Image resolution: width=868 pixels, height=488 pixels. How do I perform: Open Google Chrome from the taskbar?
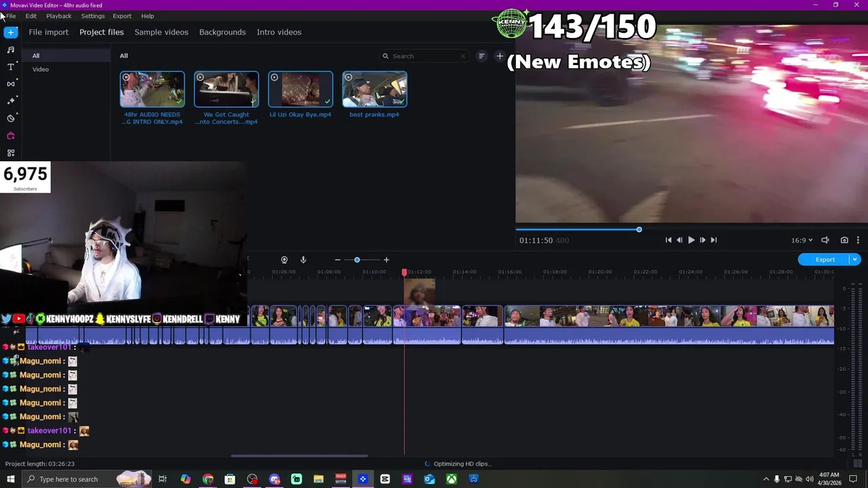tap(208, 479)
